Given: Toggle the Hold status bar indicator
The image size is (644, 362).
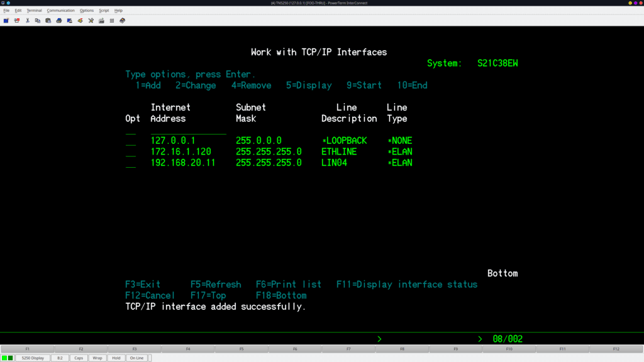Looking at the screenshot, I should click(116, 358).
